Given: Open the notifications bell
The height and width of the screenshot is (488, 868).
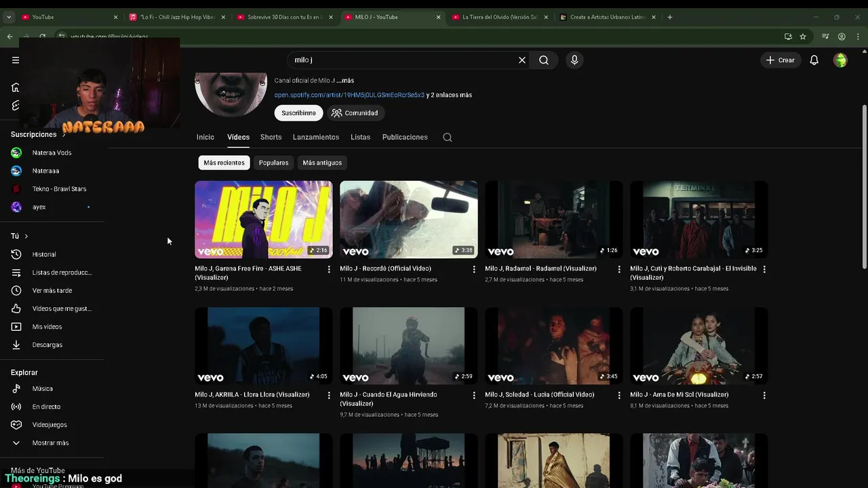Looking at the screenshot, I should pyautogui.click(x=814, y=60).
